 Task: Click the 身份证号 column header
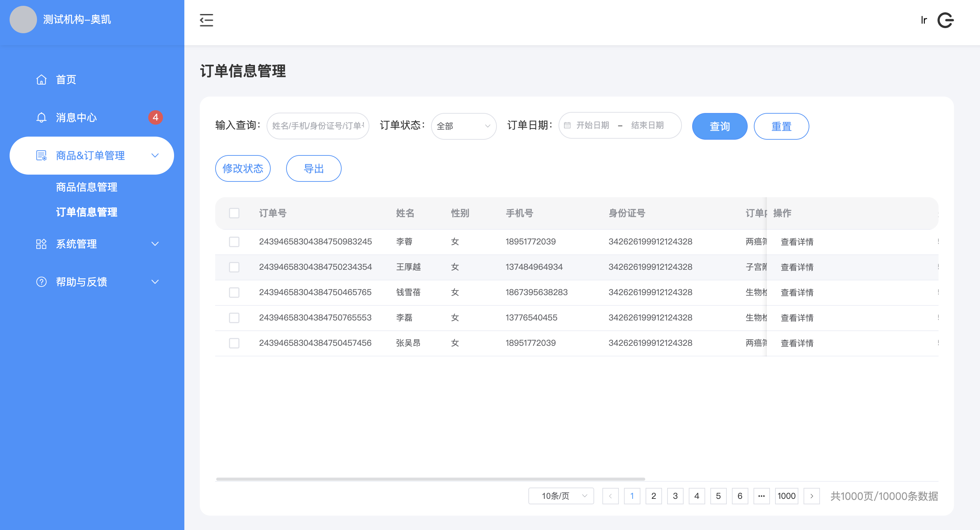tap(627, 213)
